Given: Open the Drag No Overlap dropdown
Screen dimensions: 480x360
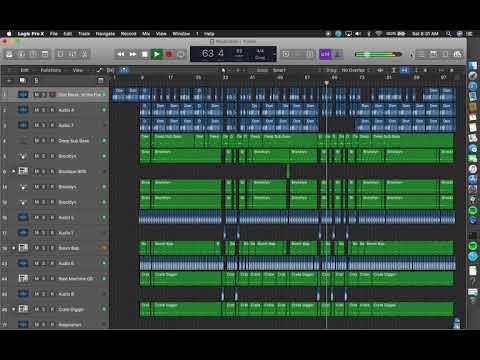Looking at the screenshot, I should coord(353,70).
